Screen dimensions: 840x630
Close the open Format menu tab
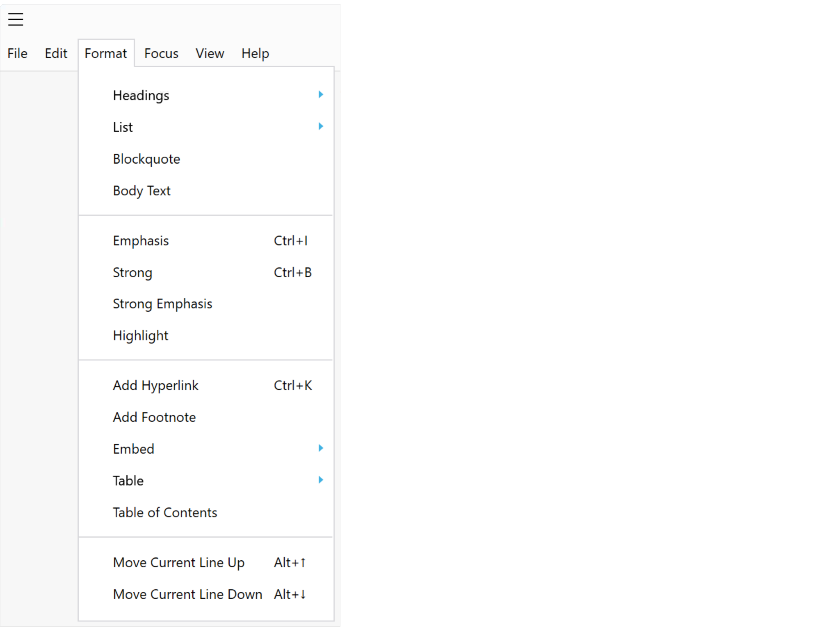106,53
